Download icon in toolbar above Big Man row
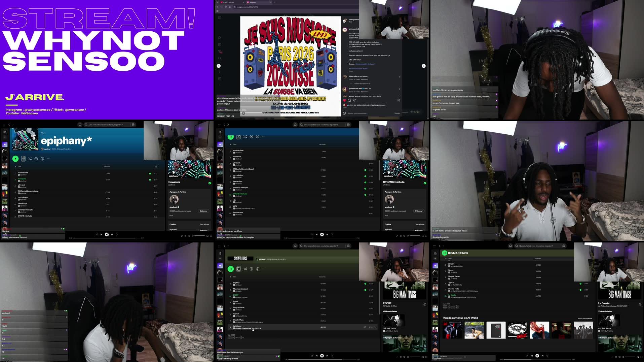Image resolution: width=644 pixels, height=362 pixels. pos(258,269)
